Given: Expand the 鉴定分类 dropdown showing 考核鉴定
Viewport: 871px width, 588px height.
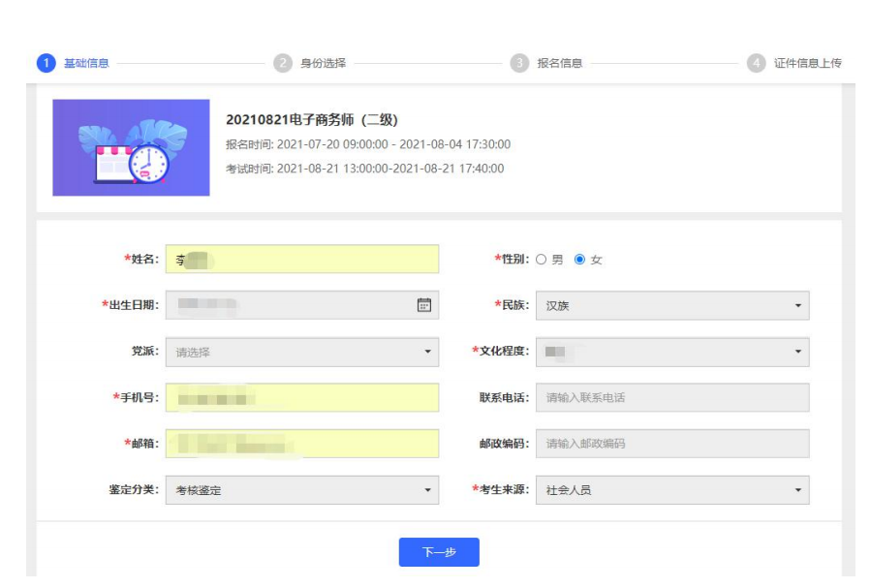Looking at the screenshot, I should point(301,490).
